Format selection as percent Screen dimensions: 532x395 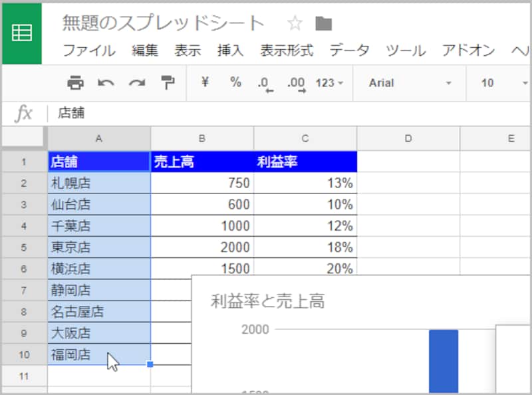[x=234, y=83]
